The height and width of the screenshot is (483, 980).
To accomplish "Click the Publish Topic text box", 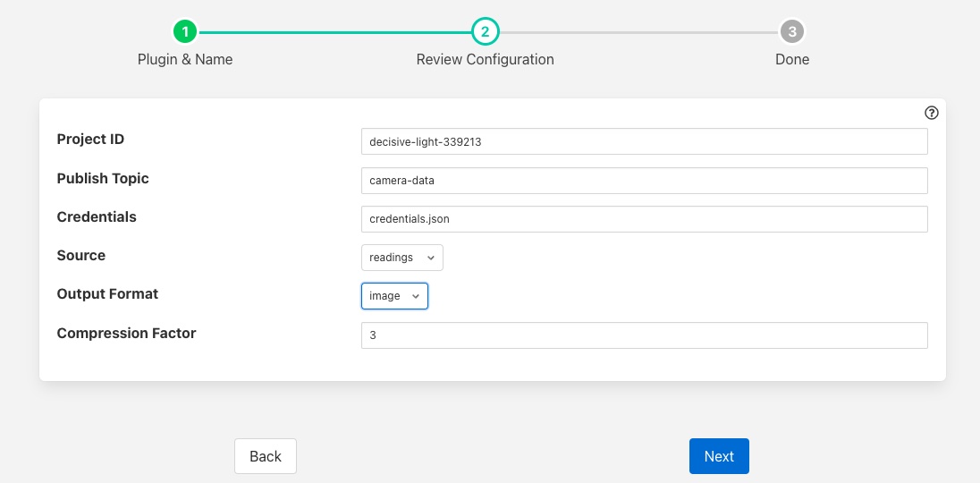I will click(644, 181).
